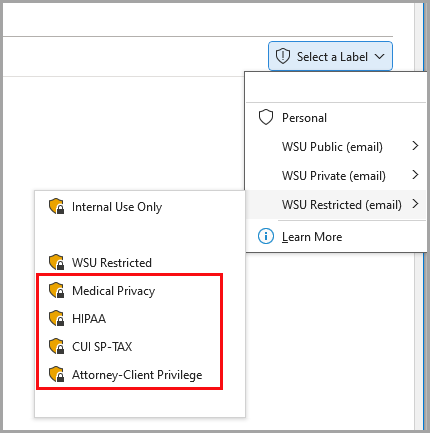Click the Personal shield icon
The image size is (430, 433).
pos(266,118)
